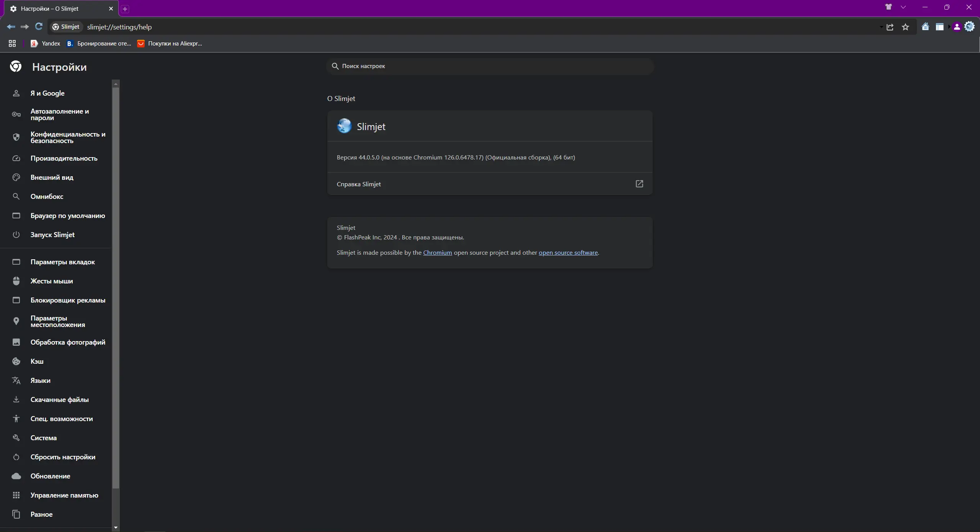Image resolution: width=980 pixels, height=532 pixels.
Task: Expand the address bar dropdown arrow
Action: pos(881,27)
